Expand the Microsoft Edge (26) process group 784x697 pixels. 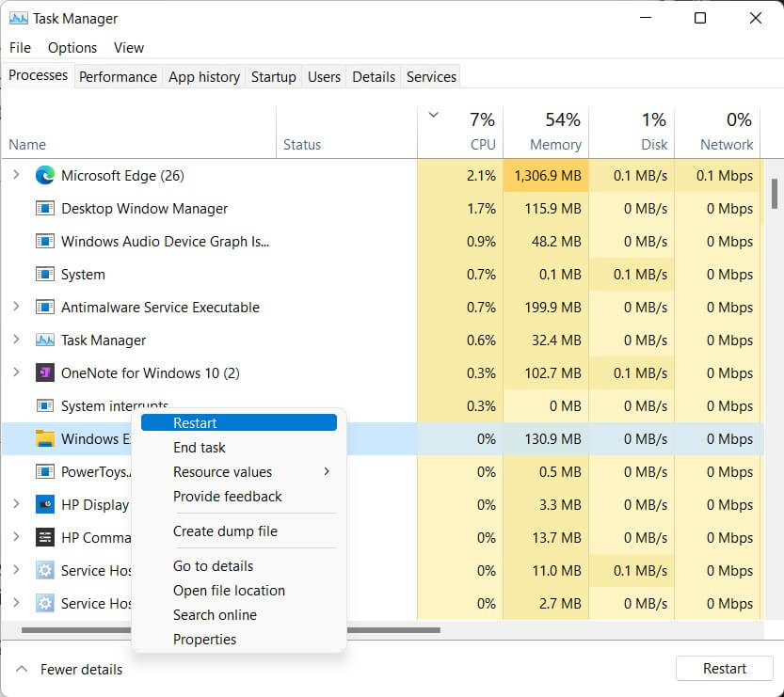click(x=16, y=175)
